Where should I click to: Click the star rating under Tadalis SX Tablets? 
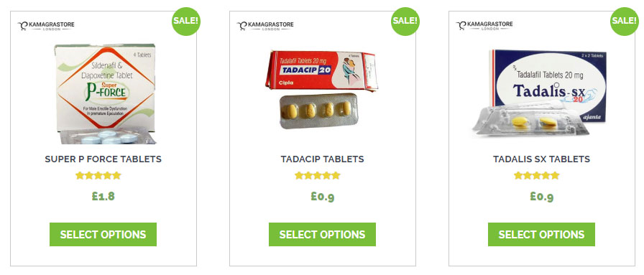(537, 176)
